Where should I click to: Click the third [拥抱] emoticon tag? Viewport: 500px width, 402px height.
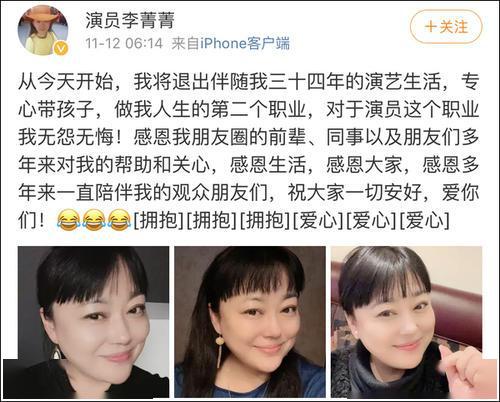coord(265,221)
